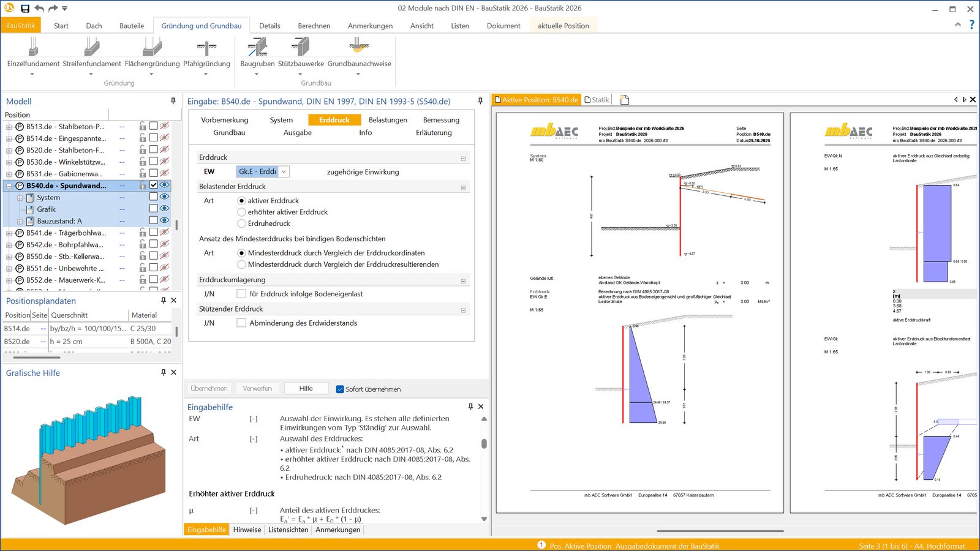Open Pfahlgründung from the ribbon

coord(206,48)
